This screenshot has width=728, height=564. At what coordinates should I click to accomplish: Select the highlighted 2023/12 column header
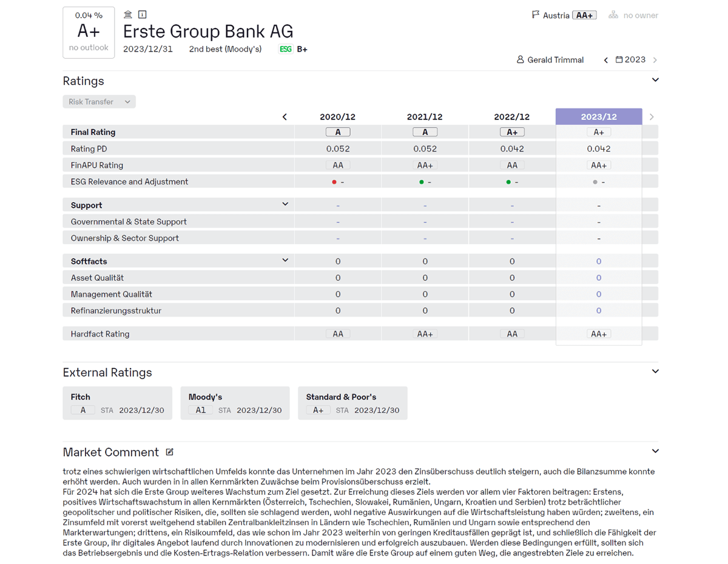point(599,116)
